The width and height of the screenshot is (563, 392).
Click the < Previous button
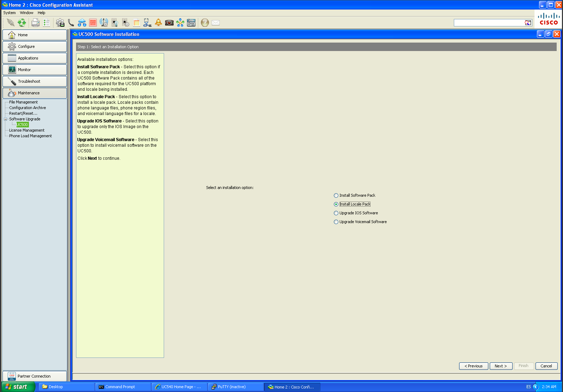tap(474, 366)
